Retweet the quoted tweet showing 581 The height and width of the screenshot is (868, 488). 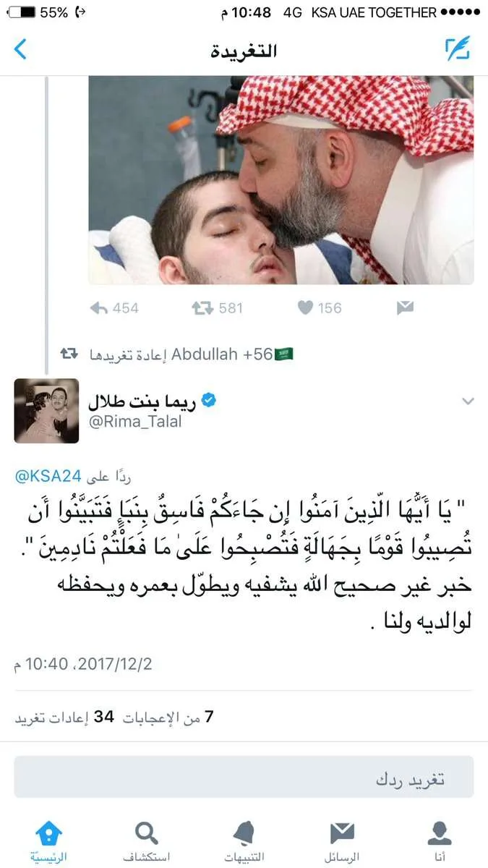(x=217, y=308)
